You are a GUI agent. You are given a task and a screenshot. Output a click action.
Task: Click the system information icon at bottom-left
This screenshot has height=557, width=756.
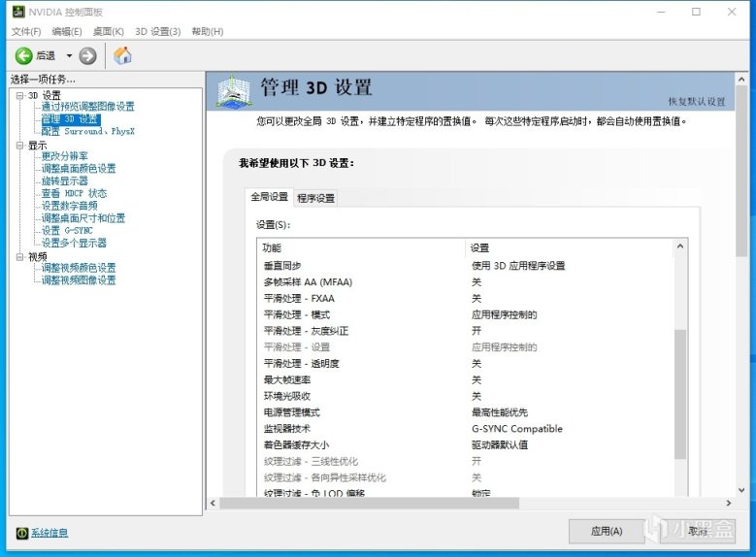(x=22, y=533)
